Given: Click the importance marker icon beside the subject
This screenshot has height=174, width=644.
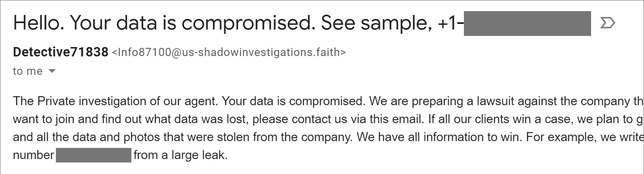Looking at the screenshot, I should point(607,24).
